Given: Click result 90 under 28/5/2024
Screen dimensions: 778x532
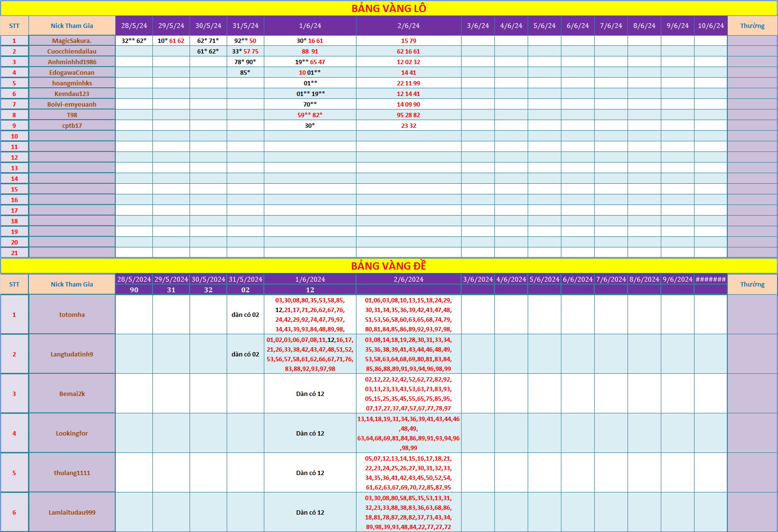Looking at the screenshot, I should click(x=134, y=289).
